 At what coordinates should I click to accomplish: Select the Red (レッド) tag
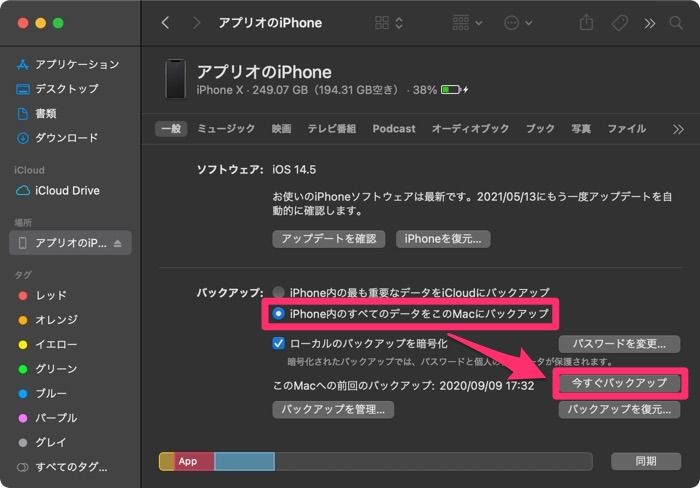pyautogui.click(x=42, y=296)
